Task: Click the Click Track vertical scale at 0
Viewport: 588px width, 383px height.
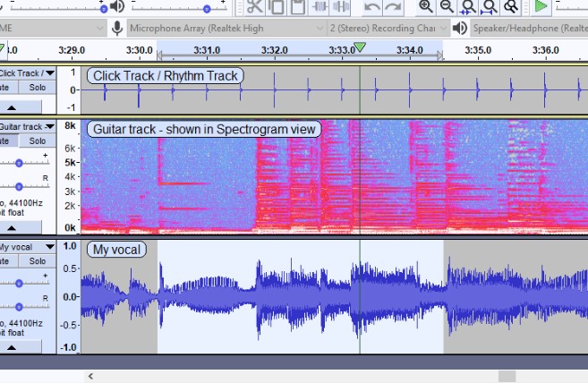Action: [72, 90]
